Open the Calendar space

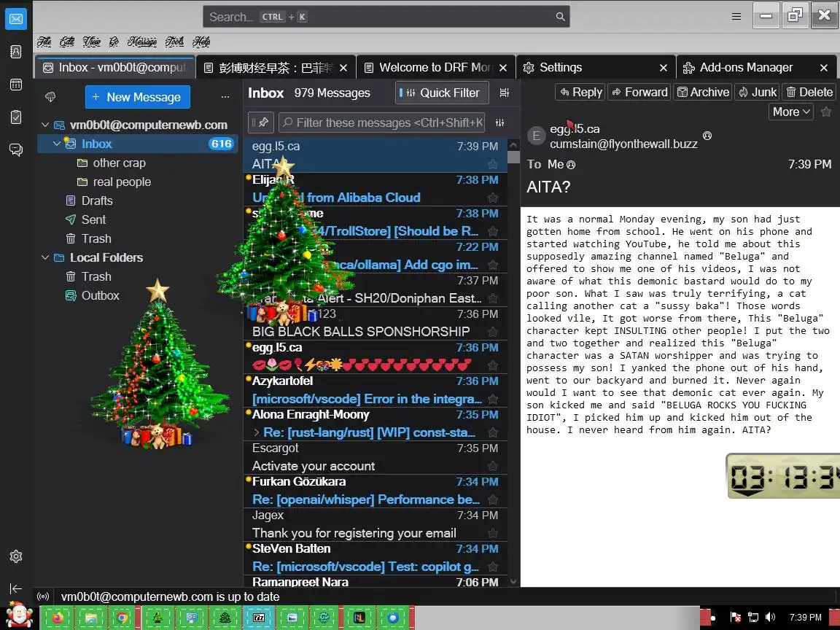click(x=16, y=85)
